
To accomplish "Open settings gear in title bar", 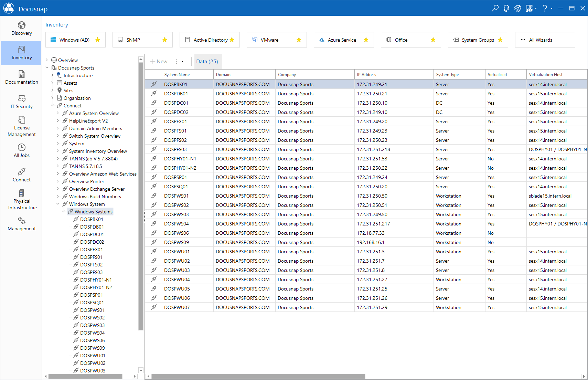I will pos(517,8).
